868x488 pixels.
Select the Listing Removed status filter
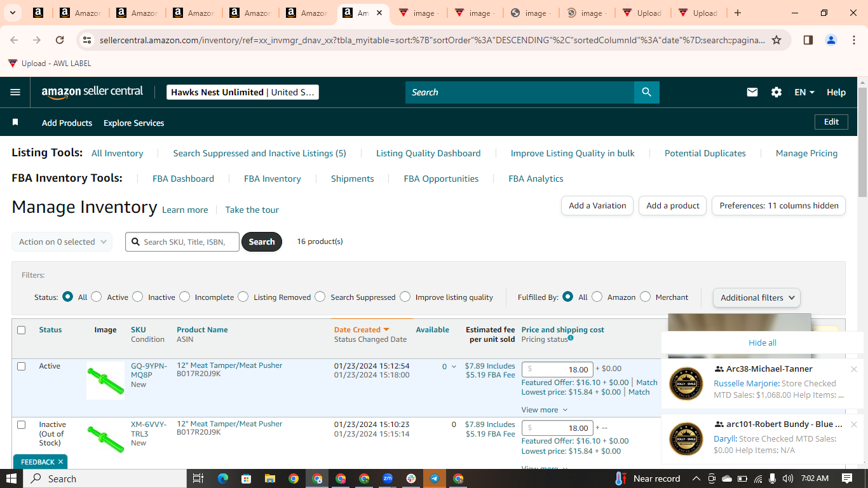pyautogui.click(x=243, y=297)
